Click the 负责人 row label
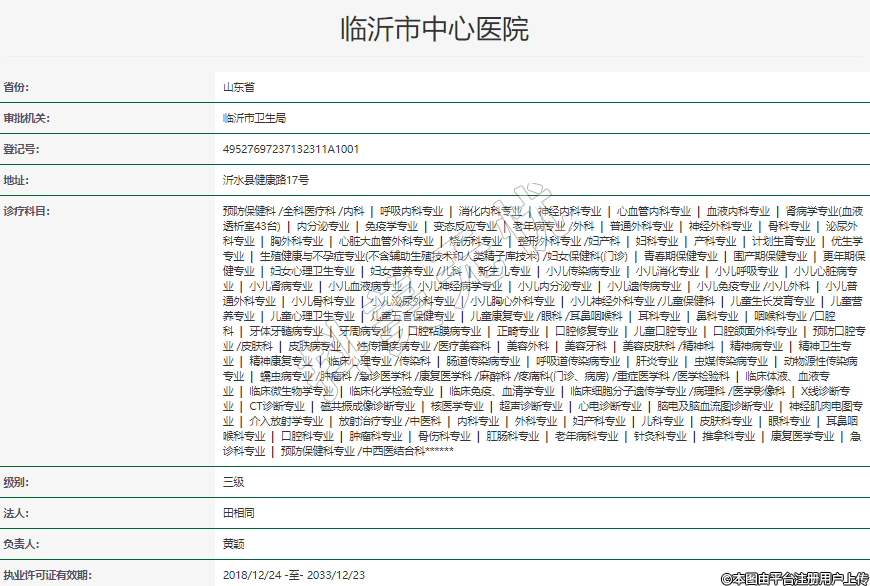The width and height of the screenshot is (870, 586). pos(21,544)
